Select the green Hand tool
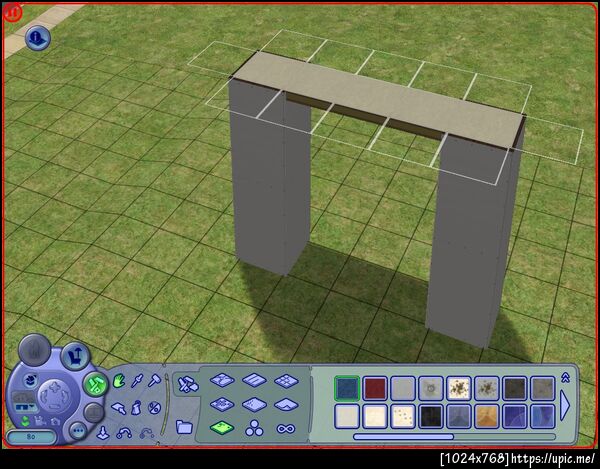 [x=119, y=381]
